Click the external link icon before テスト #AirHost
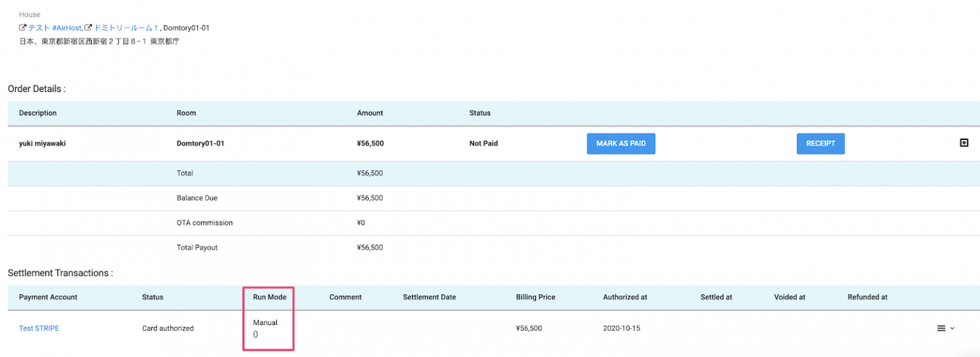Viewport: 980px width, 357px height. (23, 28)
